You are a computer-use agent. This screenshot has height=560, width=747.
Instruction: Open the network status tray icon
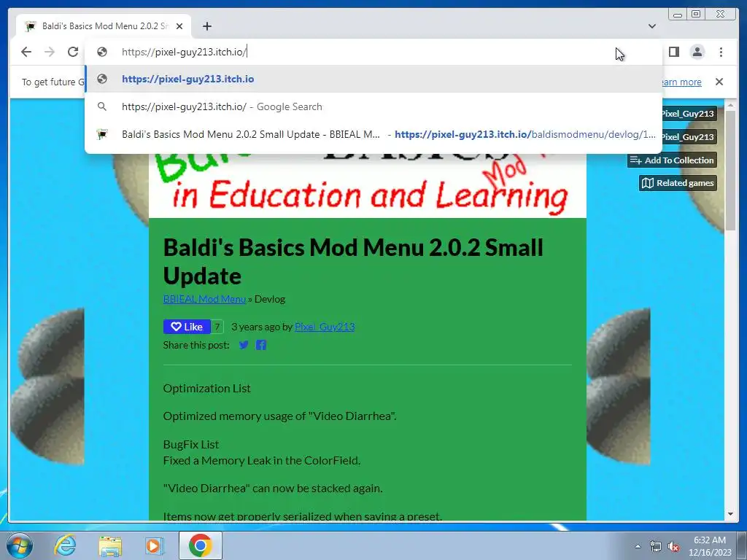(656, 546)
